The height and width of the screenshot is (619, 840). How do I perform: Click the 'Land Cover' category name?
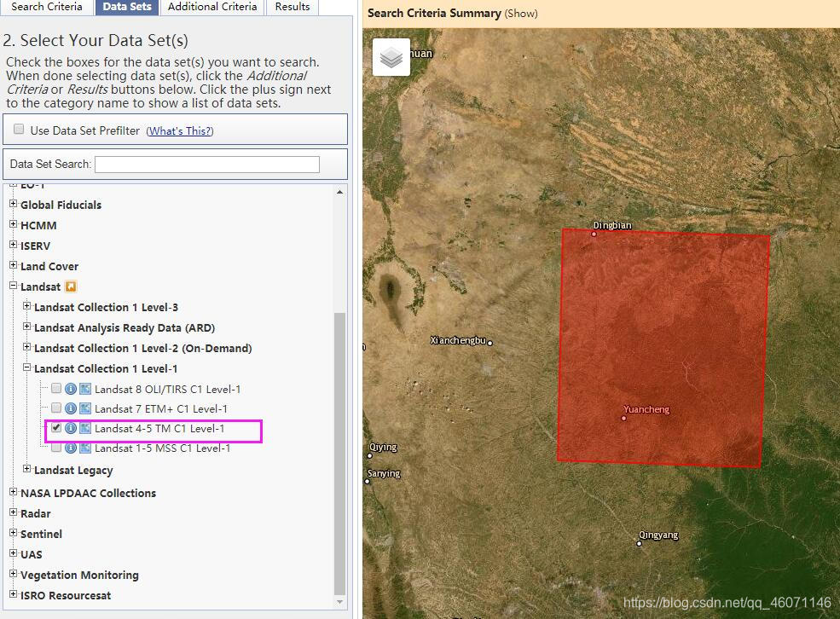pos(49,266)
